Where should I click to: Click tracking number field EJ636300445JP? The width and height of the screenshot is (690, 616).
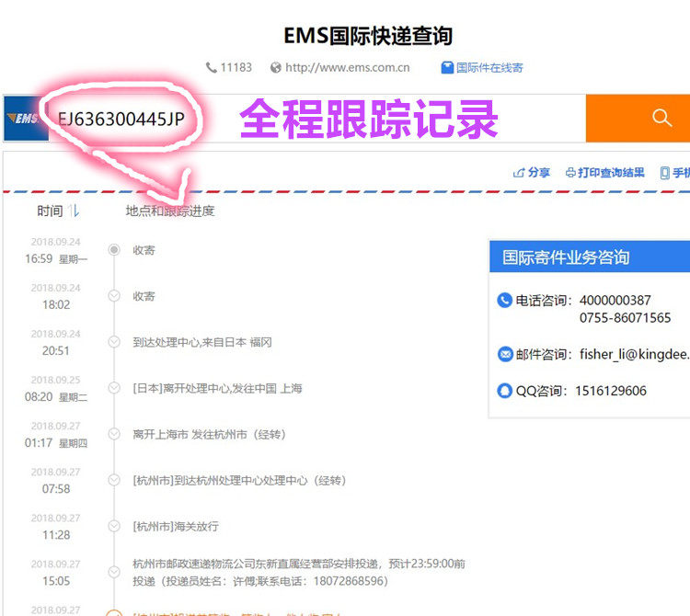(121, 119)
